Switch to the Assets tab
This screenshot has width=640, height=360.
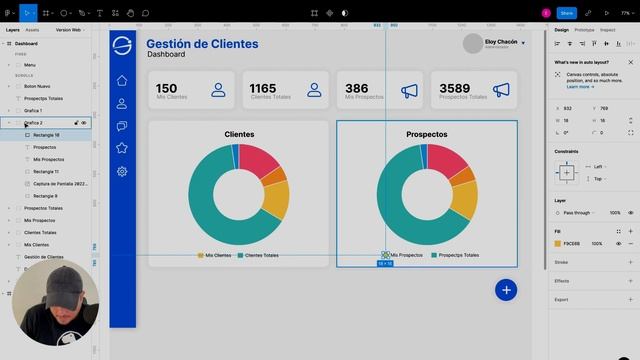32,30
